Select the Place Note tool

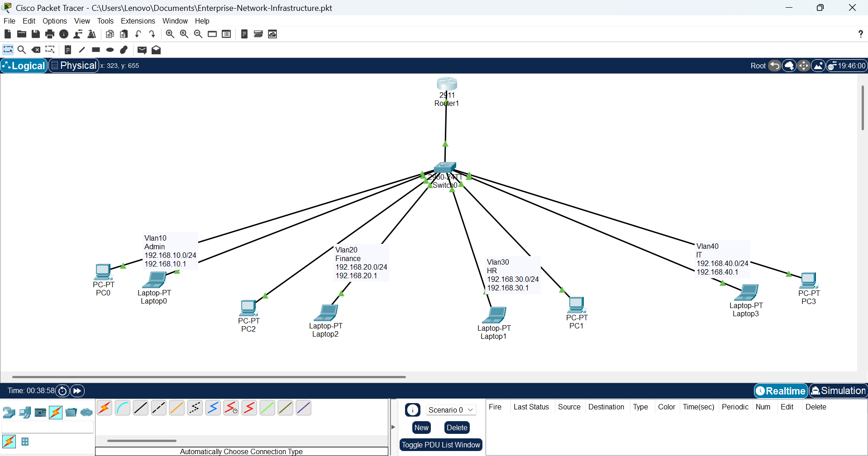68,50
